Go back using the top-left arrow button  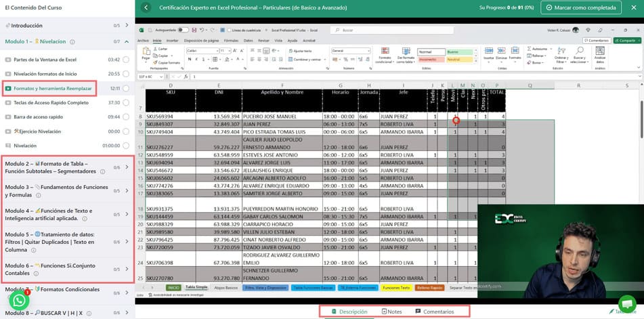(x=146, y=8)
